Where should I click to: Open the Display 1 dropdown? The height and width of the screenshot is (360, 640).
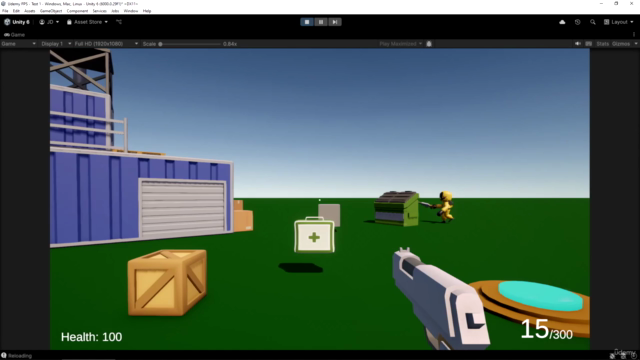point(56,44)
